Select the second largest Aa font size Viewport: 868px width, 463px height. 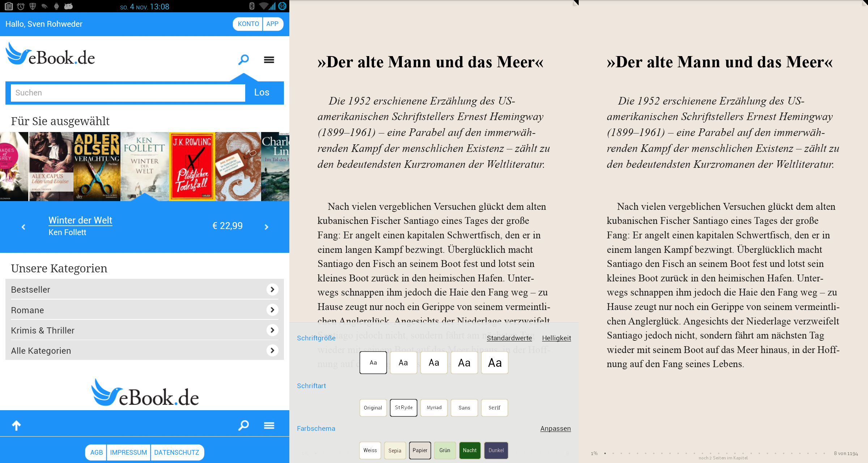(464, 362)
